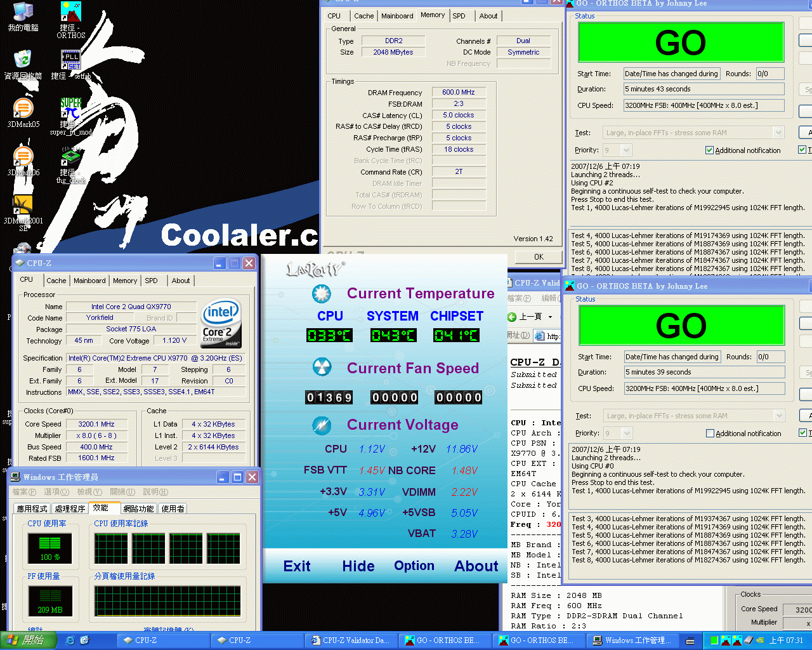
Task: Uncheck Additional notification in ORTHOS using CPU #2
Action: (x=709, y=150)
